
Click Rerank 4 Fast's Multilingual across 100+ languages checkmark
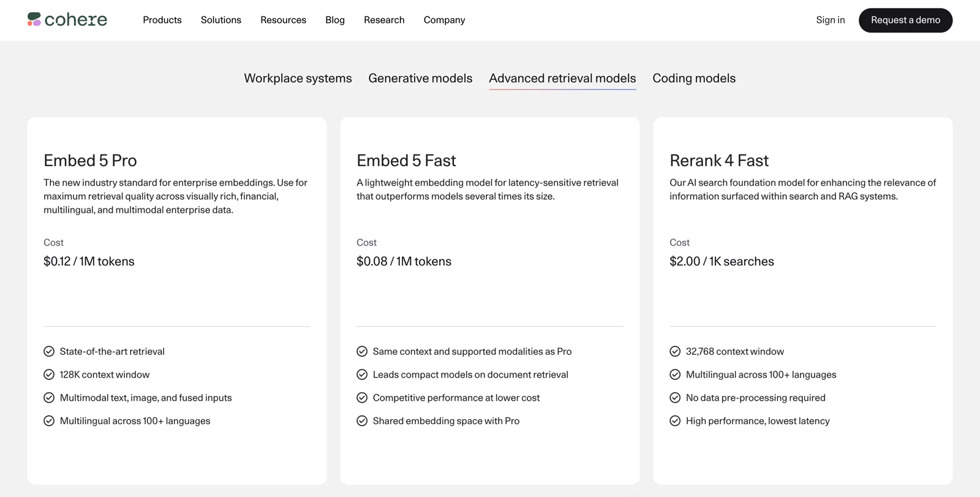(675, 374)
